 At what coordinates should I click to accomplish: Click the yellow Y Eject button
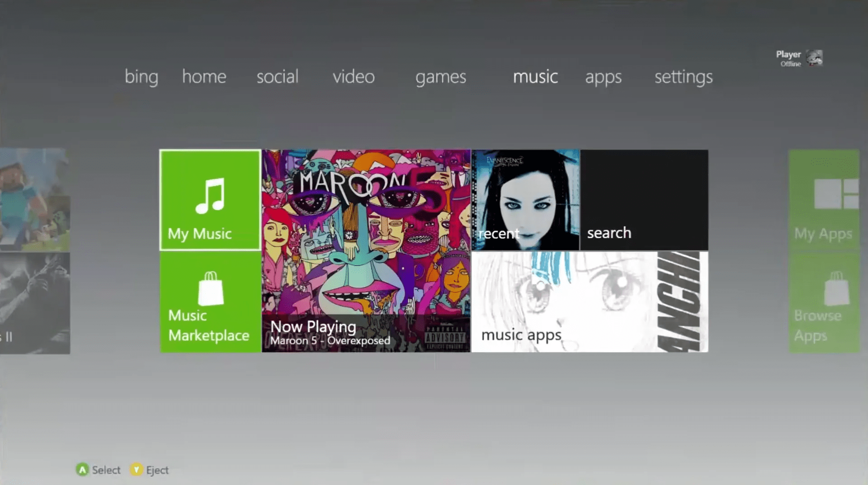[x=136, y=470]
